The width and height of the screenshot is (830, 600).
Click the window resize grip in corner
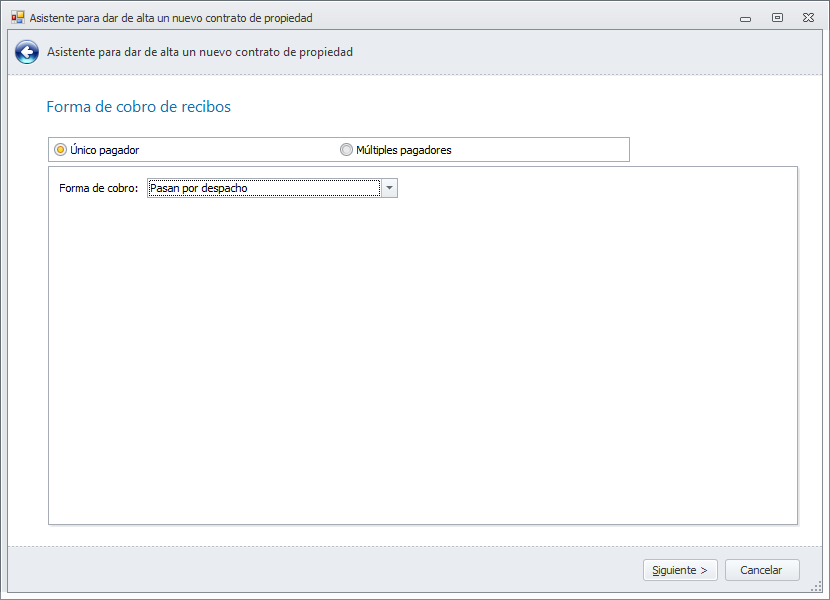coord(816,586)
